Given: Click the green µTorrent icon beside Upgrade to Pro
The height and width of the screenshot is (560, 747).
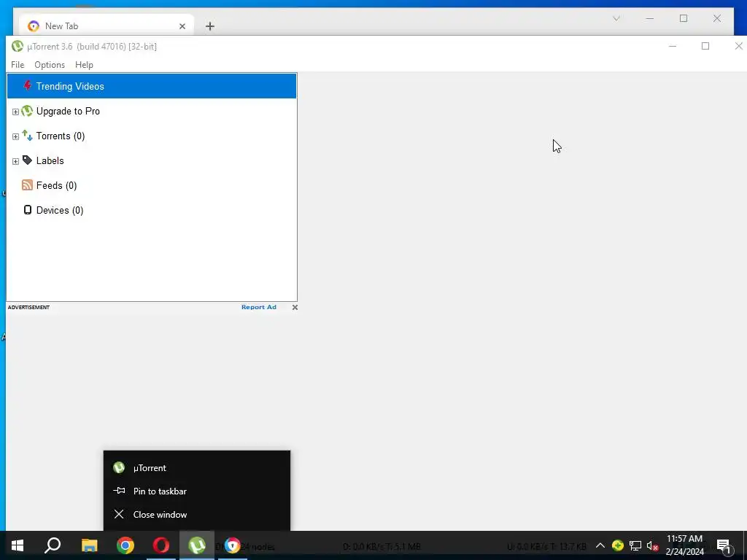Looking at the screenshot, I should click(x=27, y=111).
